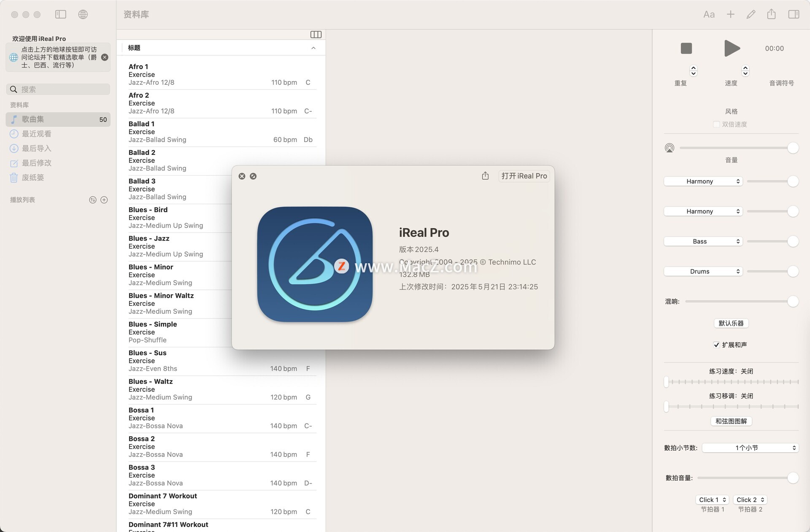Screen dimensions: 810x532
Task: Open 最后导入 in the sidebar
Action: tap(58, 149)
